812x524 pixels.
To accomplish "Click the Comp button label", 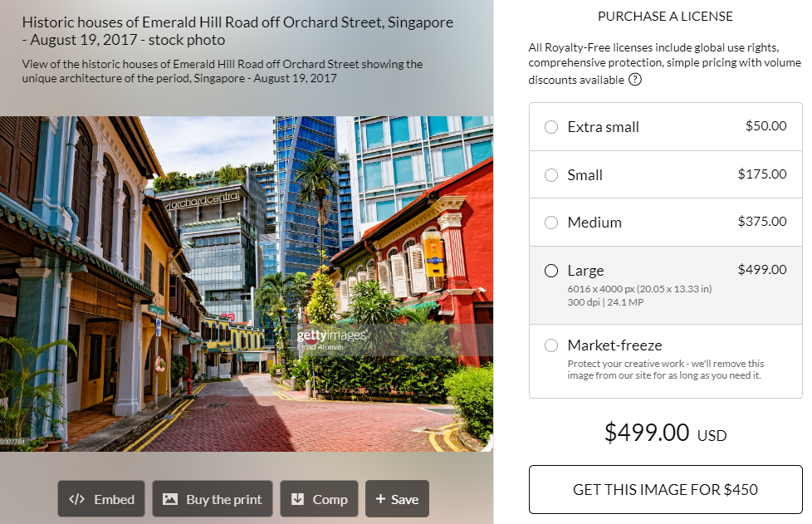I will click(330, 499).
